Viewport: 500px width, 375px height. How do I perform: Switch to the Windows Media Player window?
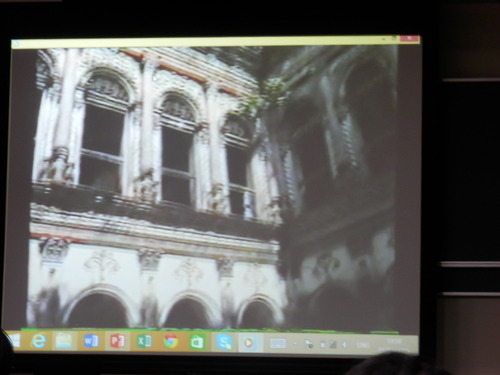coord(249,342)
